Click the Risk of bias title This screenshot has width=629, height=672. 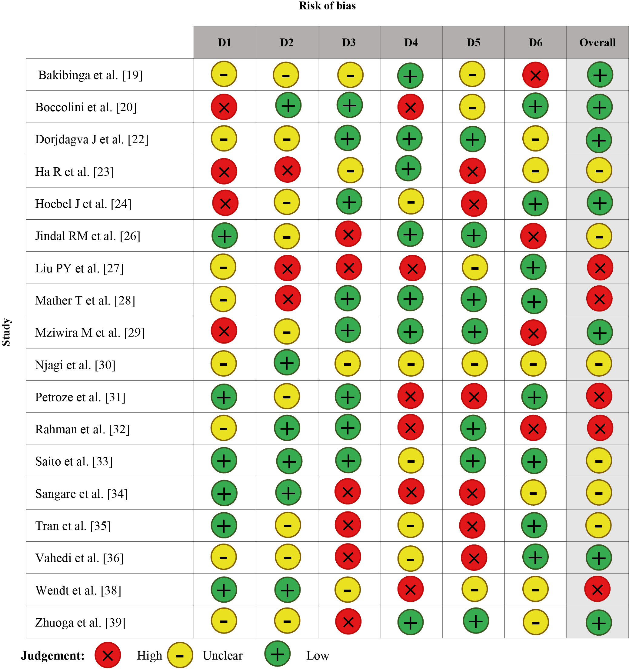(x=327, y=6)
